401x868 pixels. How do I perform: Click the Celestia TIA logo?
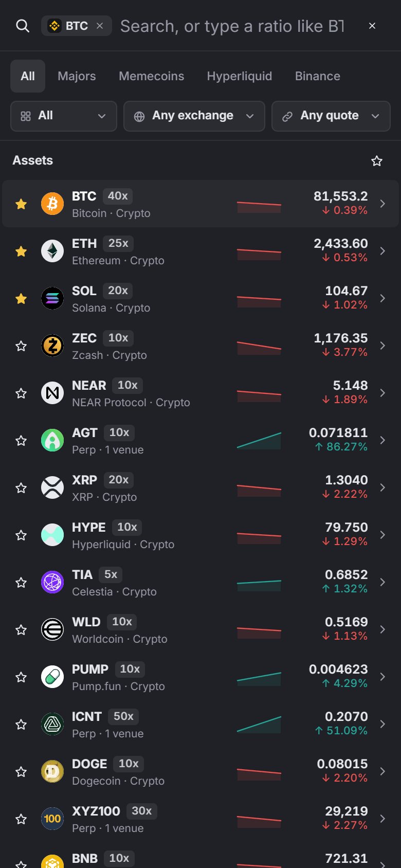pyautogui.click(x=52, y=582)
